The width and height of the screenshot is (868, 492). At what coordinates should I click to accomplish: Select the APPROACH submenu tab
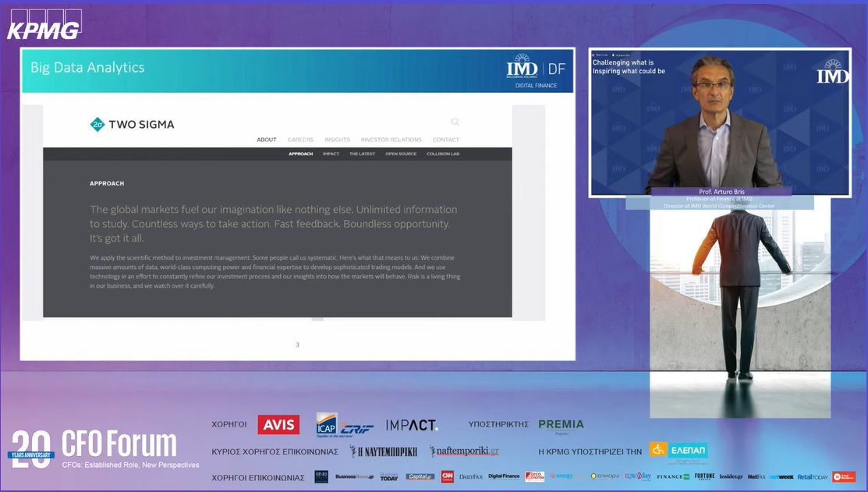[x=300, y=154]
